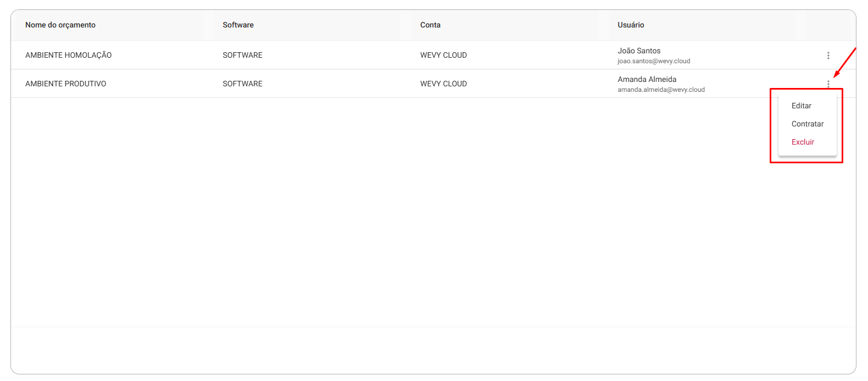This screenshot has height=381, width=868.
Task: Click Excluir to delete the budget
Action: click(x=803, y=142)
